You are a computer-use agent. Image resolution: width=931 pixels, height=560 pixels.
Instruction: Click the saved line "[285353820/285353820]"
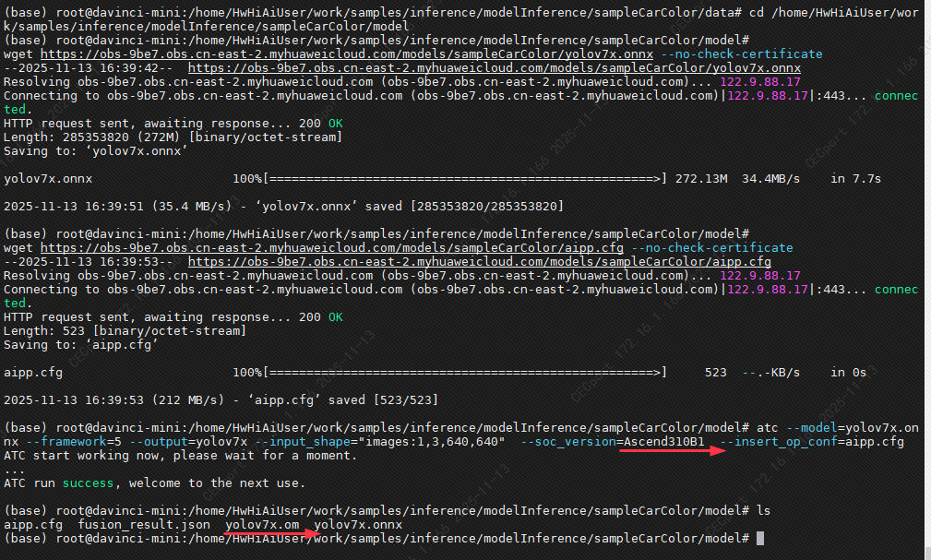[x=487, y=206]
